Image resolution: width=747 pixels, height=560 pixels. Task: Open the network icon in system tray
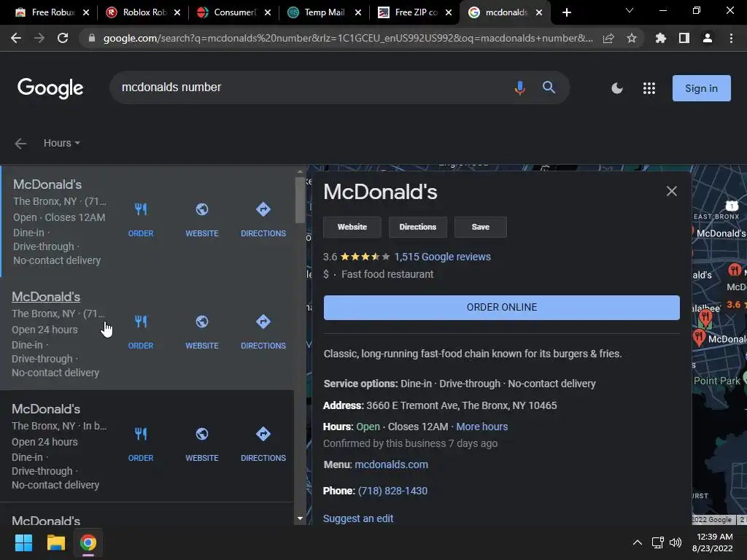pyautogui.click(x=658, y=542)
